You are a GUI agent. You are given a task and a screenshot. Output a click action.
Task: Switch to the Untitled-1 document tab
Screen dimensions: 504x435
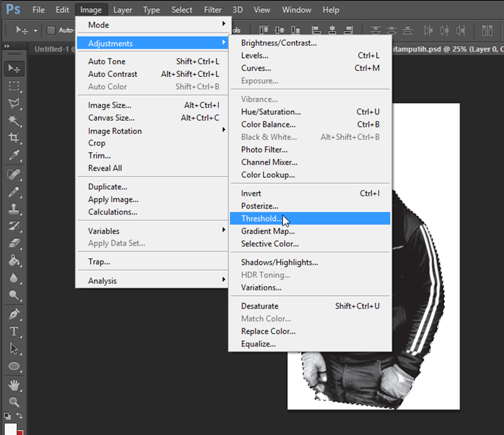[x=53, y=48]
